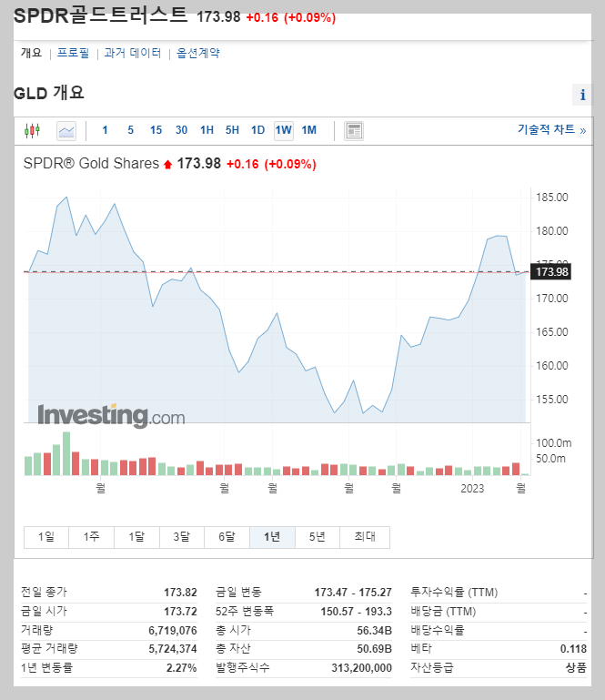Click the 배당금 (TTM) label
605x700 pixels.
443,611
